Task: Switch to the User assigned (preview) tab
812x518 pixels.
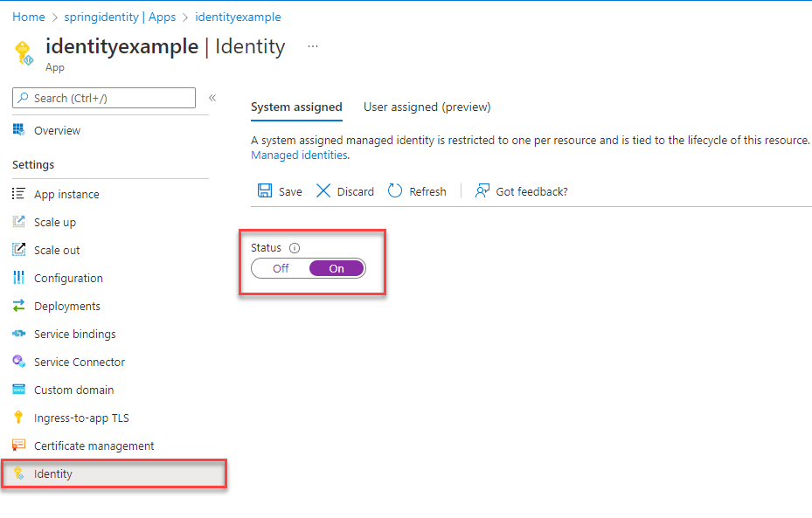Action: 427,107
